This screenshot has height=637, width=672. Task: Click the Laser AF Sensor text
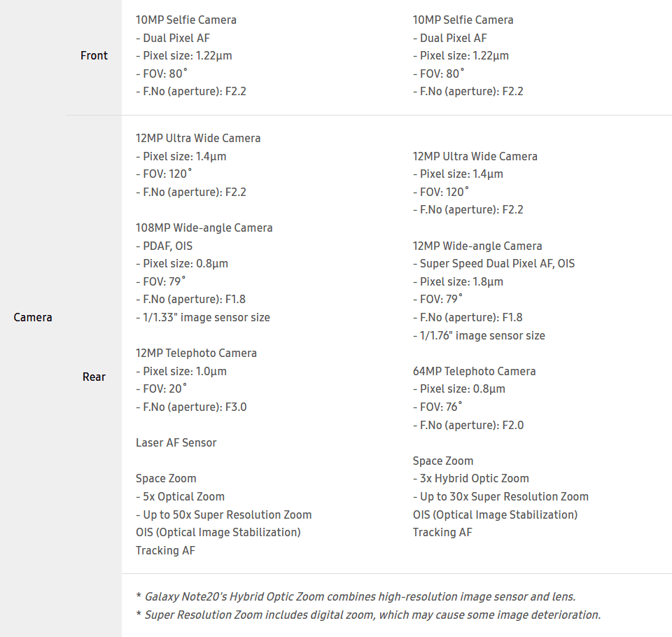click(176, 442)
